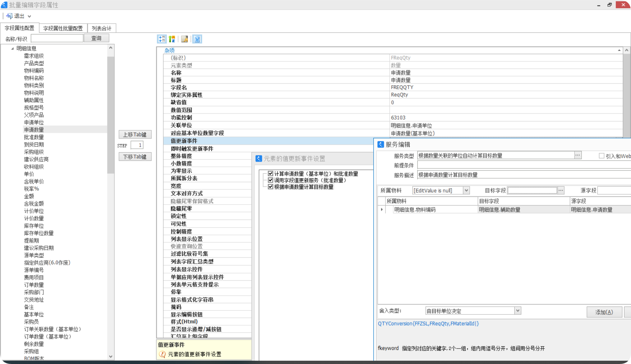Select 含税单价 in the field tree

(x=34, y=182)
